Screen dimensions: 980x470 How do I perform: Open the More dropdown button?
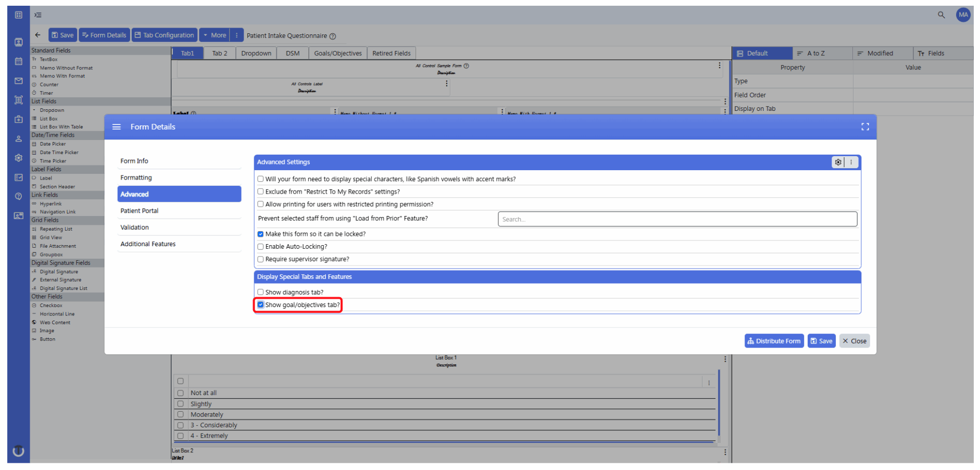tap(215, 35)
